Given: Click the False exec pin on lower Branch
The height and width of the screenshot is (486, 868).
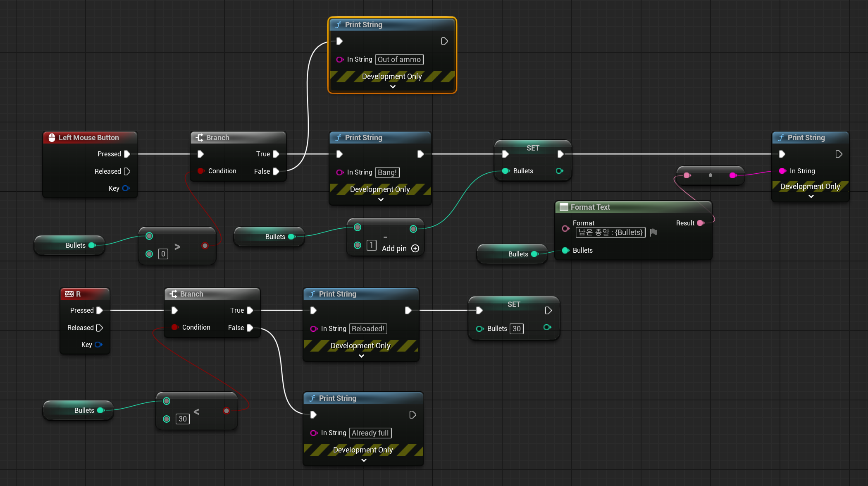Looking at the screenshot, I should click(250, 328).
